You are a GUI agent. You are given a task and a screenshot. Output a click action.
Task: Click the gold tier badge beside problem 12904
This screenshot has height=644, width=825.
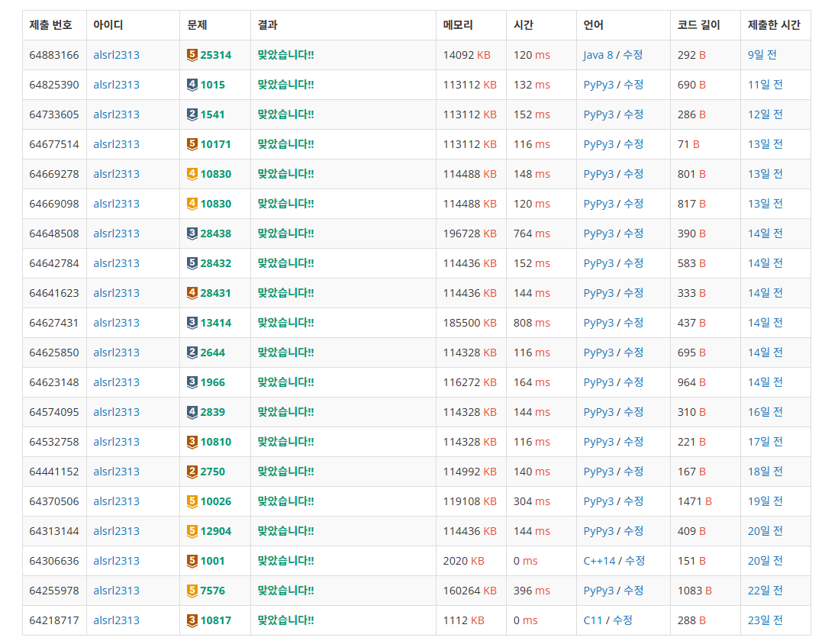click(x=192, y=531)
